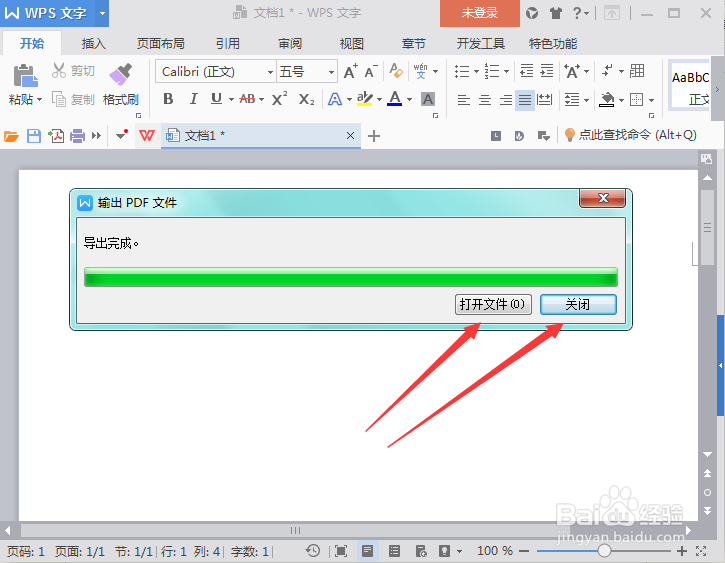Viewport: 725px width, 563px height.
Task: Open the 审阅 ribbon tab
Action: point(290,43)
